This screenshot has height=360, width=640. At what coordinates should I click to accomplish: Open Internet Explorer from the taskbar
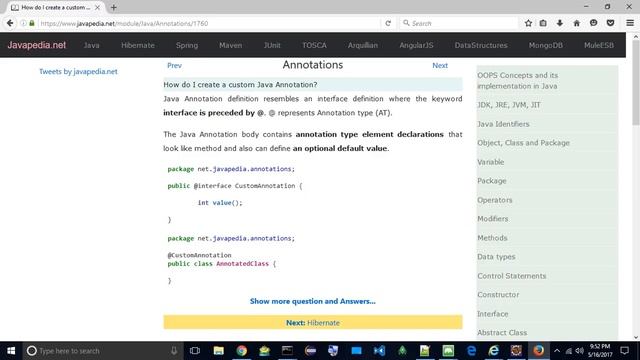tap(494, 351)
